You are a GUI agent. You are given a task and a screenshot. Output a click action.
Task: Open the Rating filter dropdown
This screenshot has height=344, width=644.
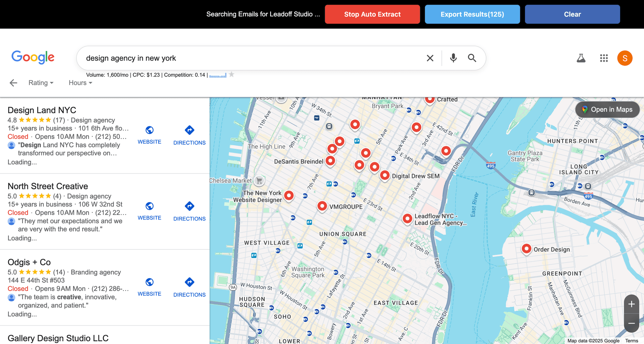click(x=41, y=83)
